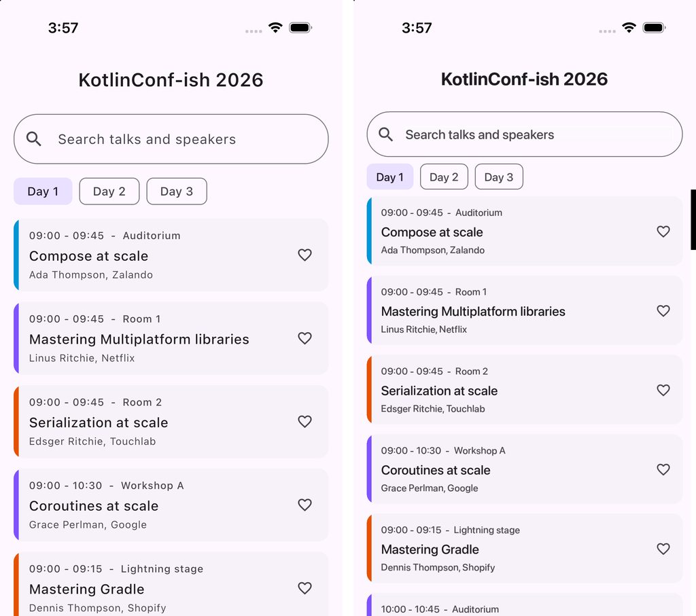Click 'Linus Ritchie, Netflix' in right screen
The image size is (696, 616).
424,329
